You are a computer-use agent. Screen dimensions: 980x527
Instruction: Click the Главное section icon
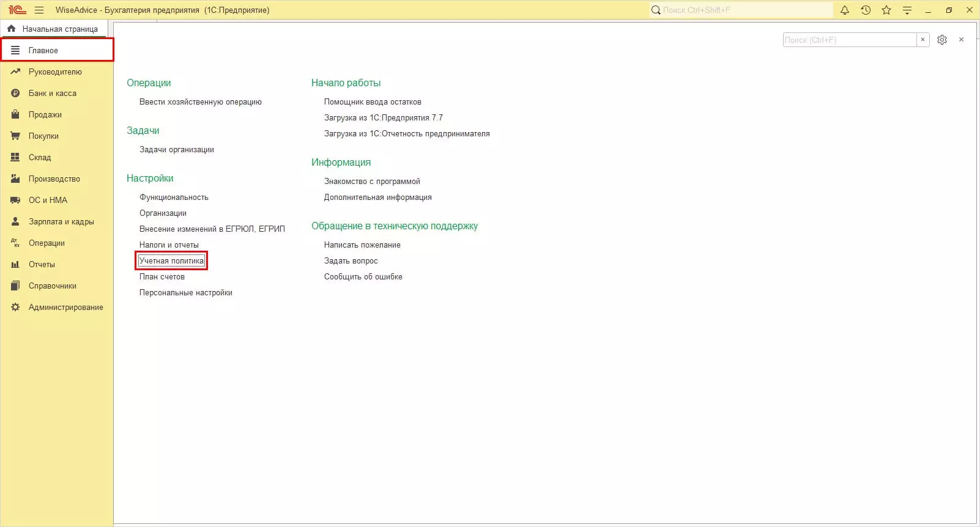click(15, 50)
